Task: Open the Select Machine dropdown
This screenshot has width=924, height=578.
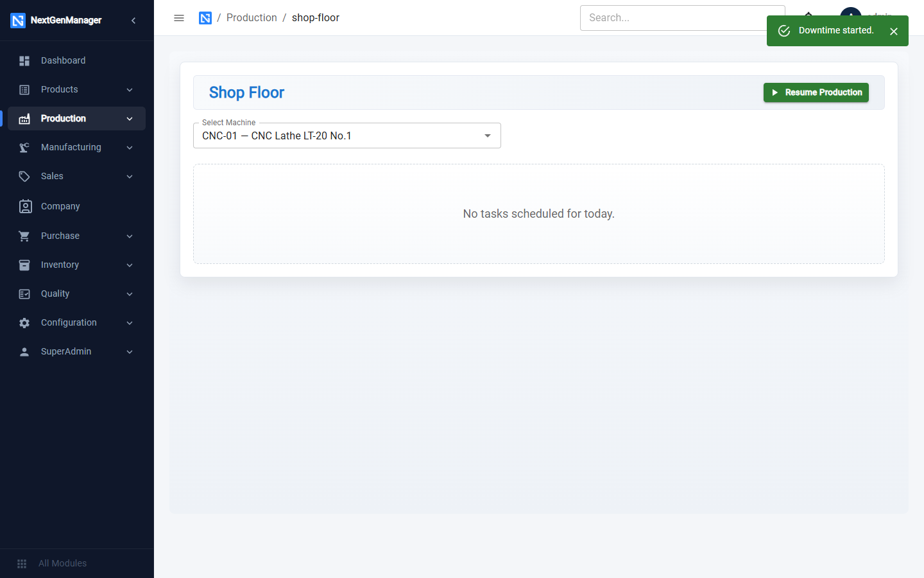Action: pyautogui.click(x=347, y=136)
